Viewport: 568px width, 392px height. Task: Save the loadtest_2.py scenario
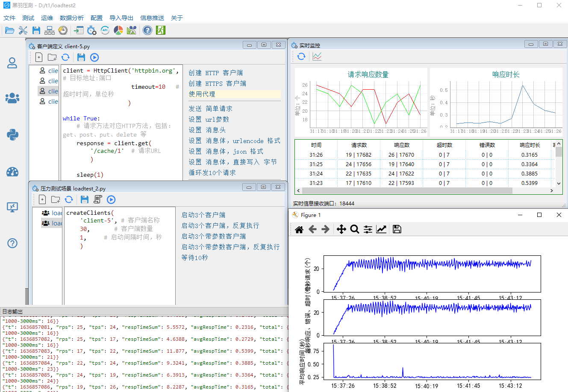(85, 199)
